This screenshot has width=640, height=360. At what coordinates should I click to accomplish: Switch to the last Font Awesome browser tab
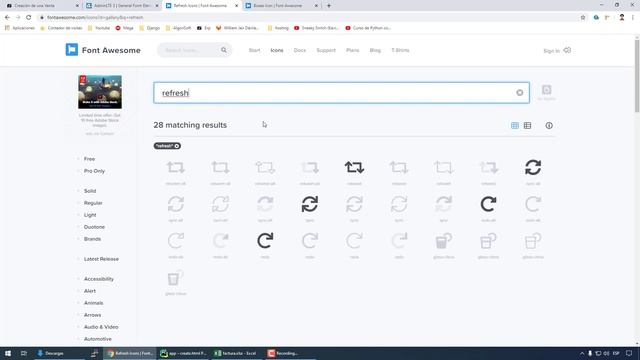coord(282,6)
